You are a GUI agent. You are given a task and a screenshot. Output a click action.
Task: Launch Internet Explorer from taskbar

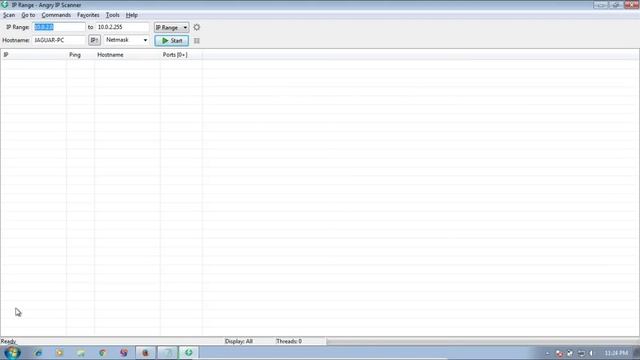click(x=38, y=353)
